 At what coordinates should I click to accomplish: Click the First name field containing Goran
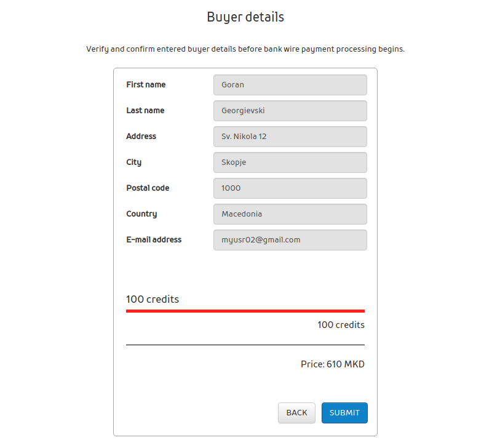(290, 85)
